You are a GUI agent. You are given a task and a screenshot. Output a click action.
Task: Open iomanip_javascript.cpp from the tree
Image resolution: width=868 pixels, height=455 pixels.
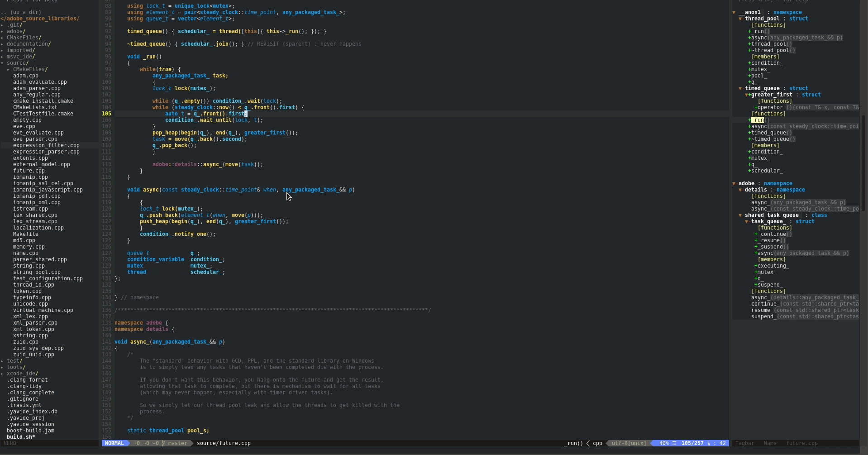click(48, 190)
